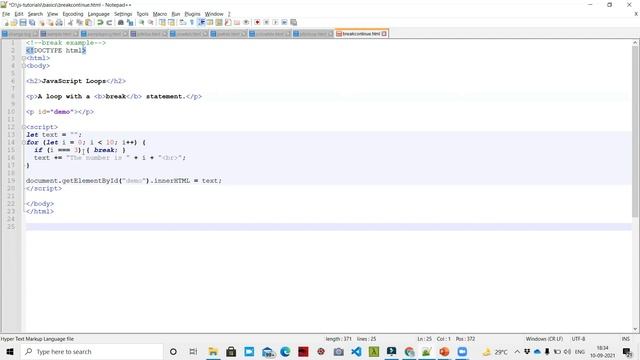Close the breakcontinue.html tab

click(384, 34)
